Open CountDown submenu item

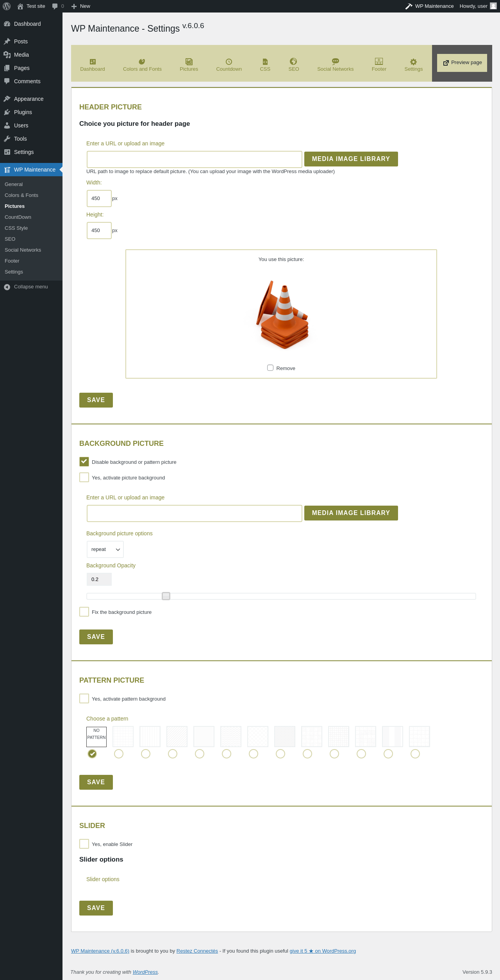click(18, 217)
